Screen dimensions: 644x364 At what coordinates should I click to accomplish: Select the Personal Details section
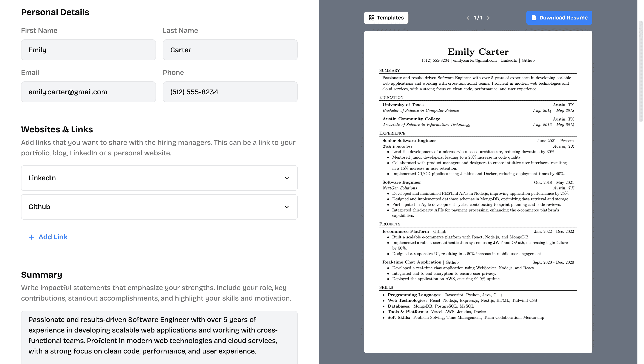[55, 12]
